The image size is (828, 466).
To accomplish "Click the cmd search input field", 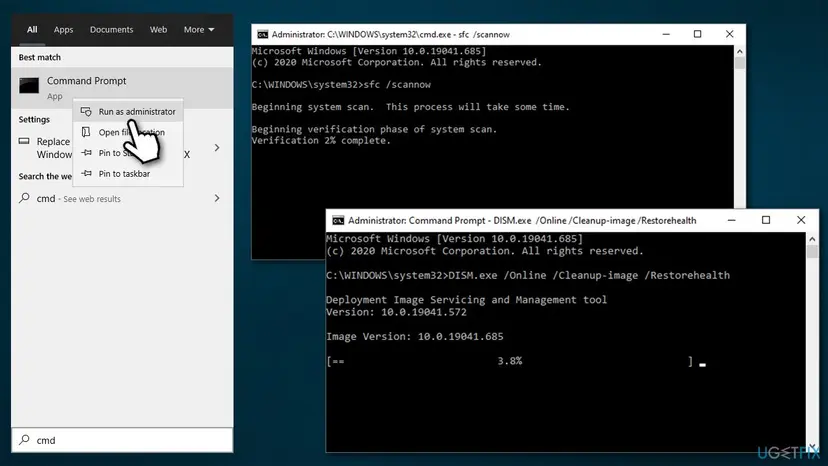I will coord(122,440).
